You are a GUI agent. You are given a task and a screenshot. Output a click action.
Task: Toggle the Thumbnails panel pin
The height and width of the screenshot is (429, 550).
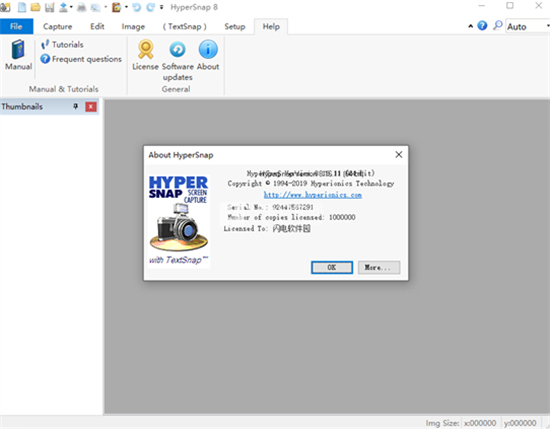(x=75, y=106)
